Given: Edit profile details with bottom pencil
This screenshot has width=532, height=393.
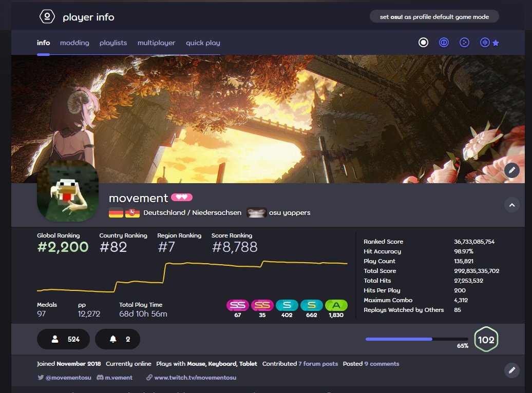Looking at the screenshot, I should coord(511,370).
